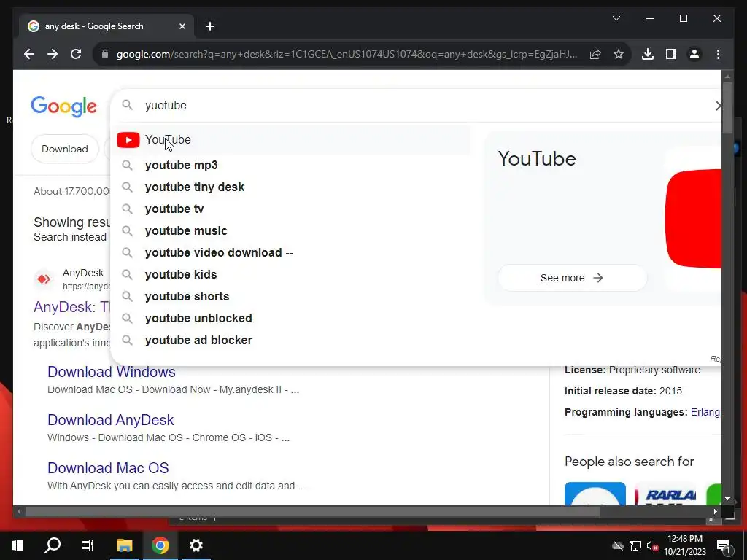This screenshot has height=560, width=747.
Task: Click the horizontal scrollbar at the page bottom
Action: (312, 512)
